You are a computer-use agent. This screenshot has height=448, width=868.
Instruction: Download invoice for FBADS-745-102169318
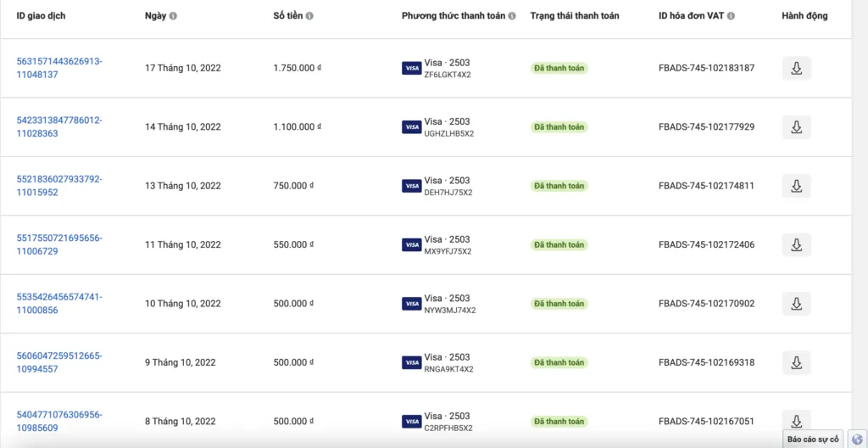coord(797,362)
